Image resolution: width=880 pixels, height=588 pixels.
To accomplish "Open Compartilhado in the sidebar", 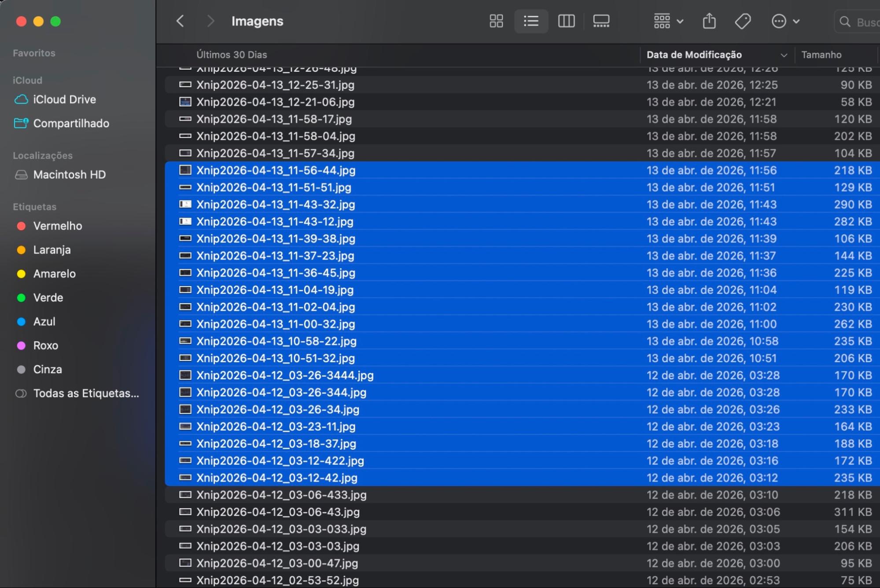I will click(62, 123).
